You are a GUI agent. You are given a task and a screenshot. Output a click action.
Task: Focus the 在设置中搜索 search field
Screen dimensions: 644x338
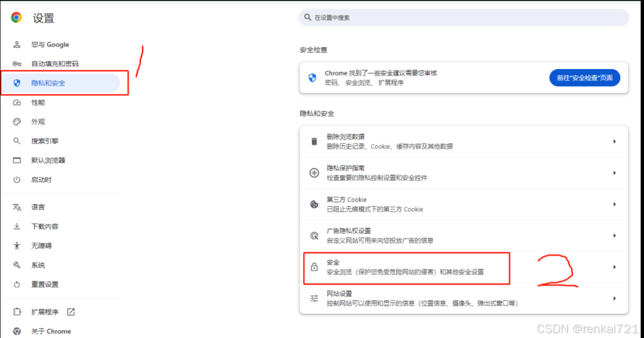[x=464, y=17]
